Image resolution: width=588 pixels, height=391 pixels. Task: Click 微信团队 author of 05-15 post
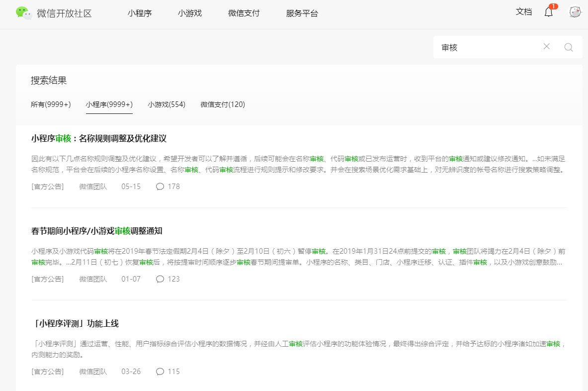point(93,187)
